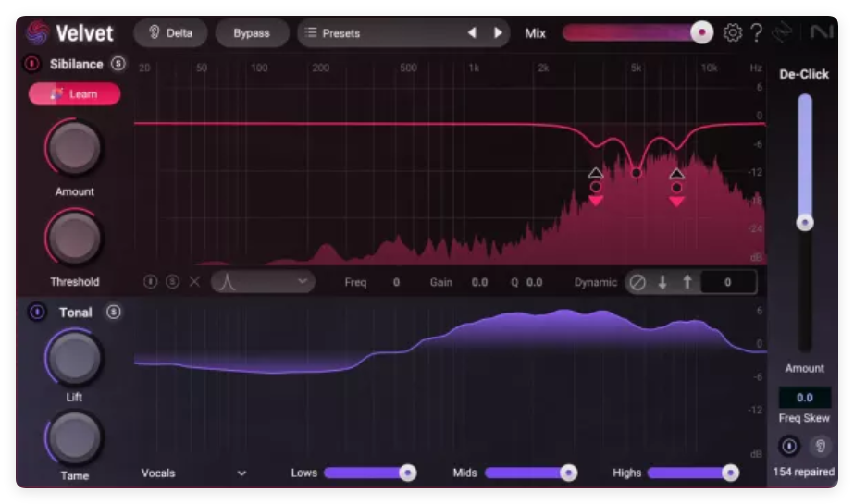Screen dimensions: 854x504
Task: Click left band pink lower triangle
Action: coord(595,201)
